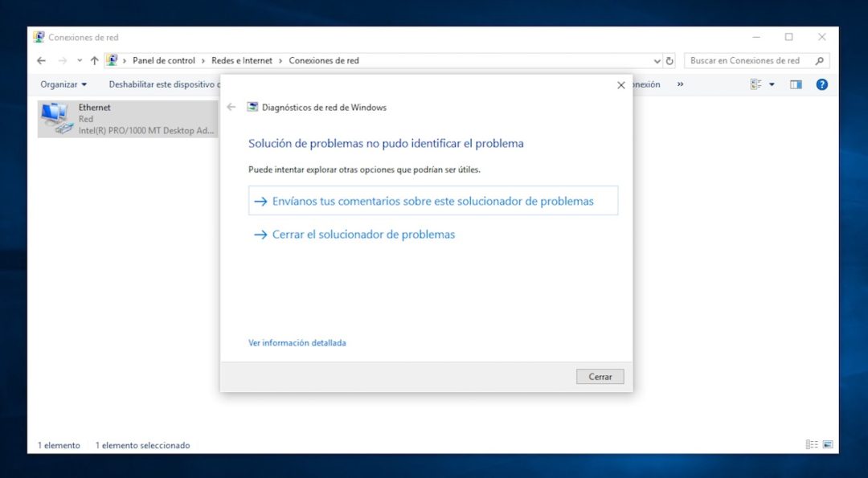Viewport: 868px width, 478px height.
Task: Open the Redes e Internet breadcrumb item
Action: pyautogui.click(x=244, y=60)
